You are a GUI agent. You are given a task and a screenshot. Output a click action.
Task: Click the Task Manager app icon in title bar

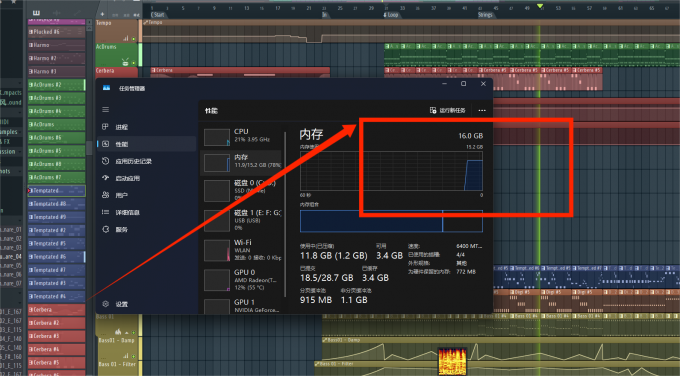106,88
